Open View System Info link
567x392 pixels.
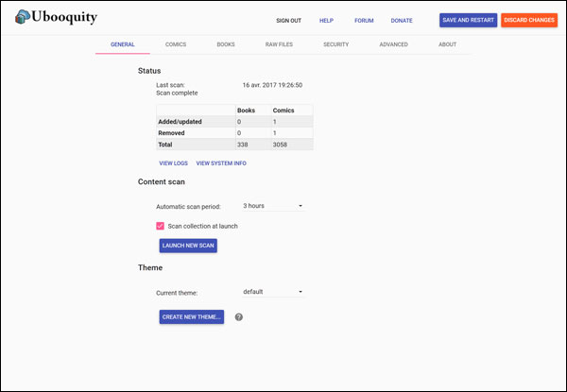(221, 163)
